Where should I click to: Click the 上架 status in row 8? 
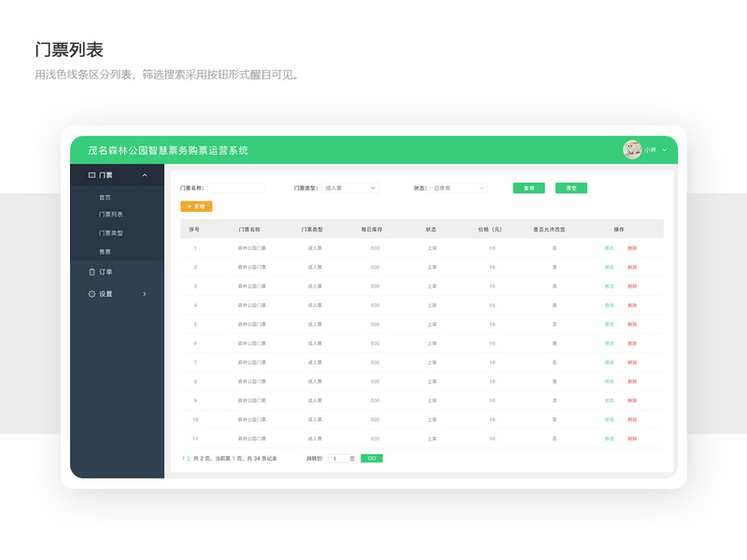(432, 382)
